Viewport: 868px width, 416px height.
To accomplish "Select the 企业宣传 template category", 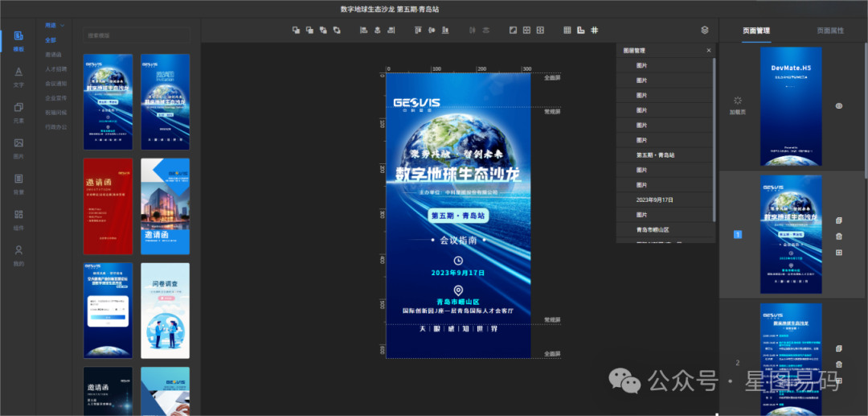I will point(56,98).
